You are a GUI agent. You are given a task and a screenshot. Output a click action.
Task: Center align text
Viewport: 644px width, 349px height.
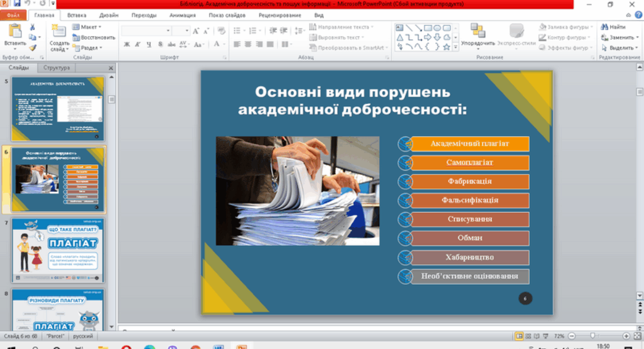pyautogui.click(x=248, y=45)
